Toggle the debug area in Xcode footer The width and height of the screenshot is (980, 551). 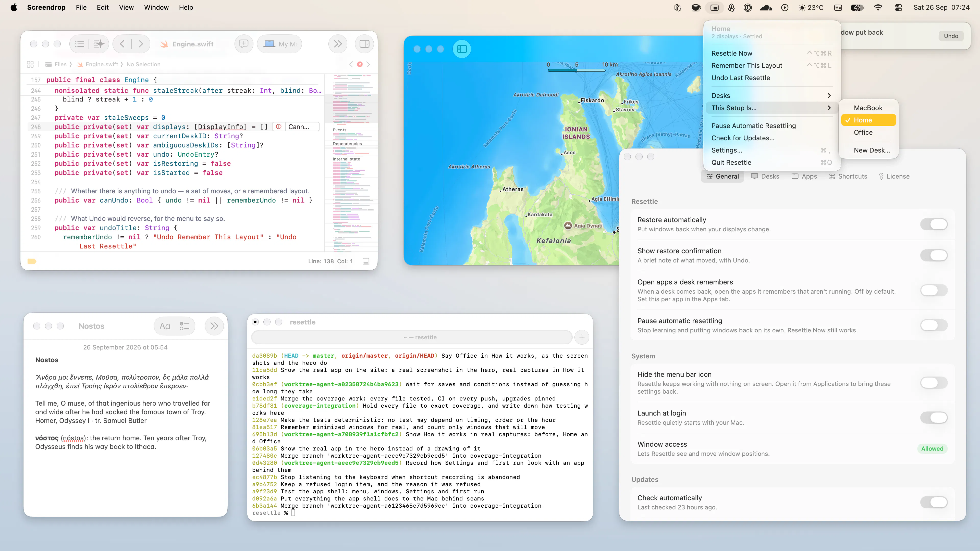(366, 261)
